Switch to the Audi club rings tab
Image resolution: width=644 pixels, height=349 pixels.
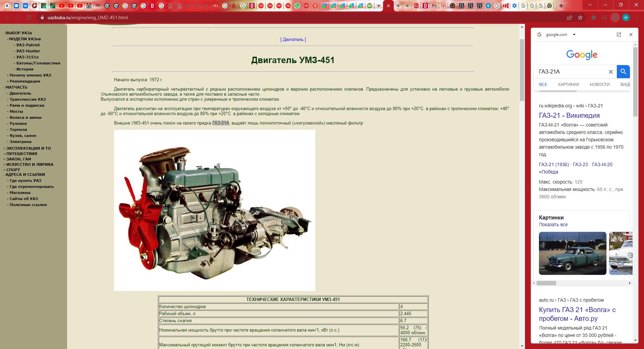click(98, 6)
